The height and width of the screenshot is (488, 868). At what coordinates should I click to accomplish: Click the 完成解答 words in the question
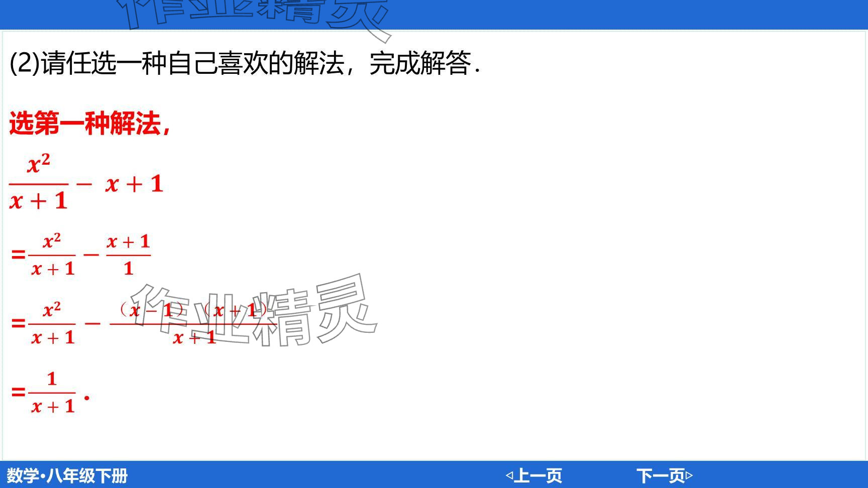point(420,64)
